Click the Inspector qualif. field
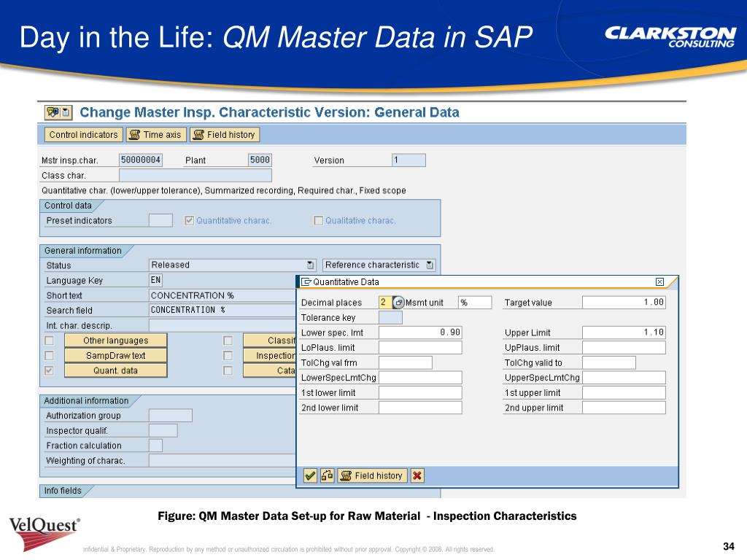 point(163,430)
